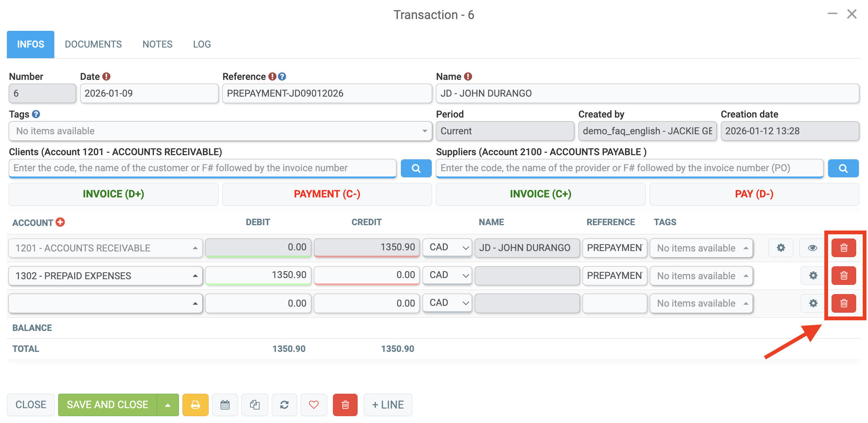Open gear settings for Accounts Receivable line

point(781,248)
